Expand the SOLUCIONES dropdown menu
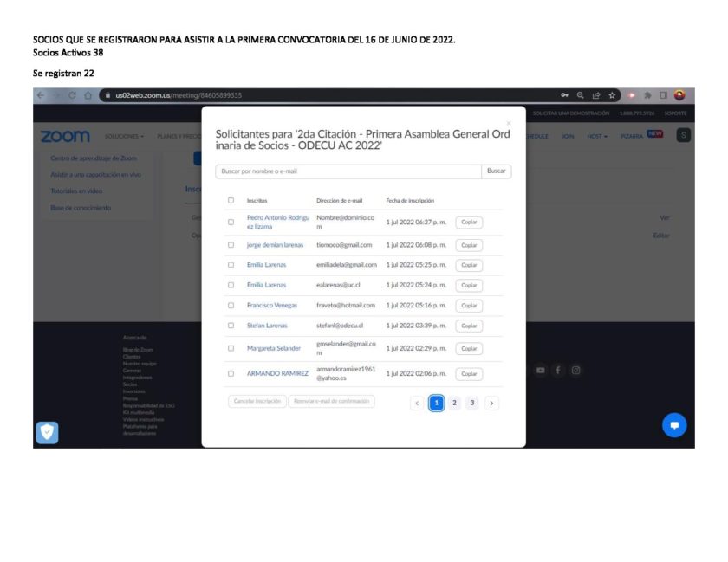Viewport: 728px width, 562px height. pos(125,136)
